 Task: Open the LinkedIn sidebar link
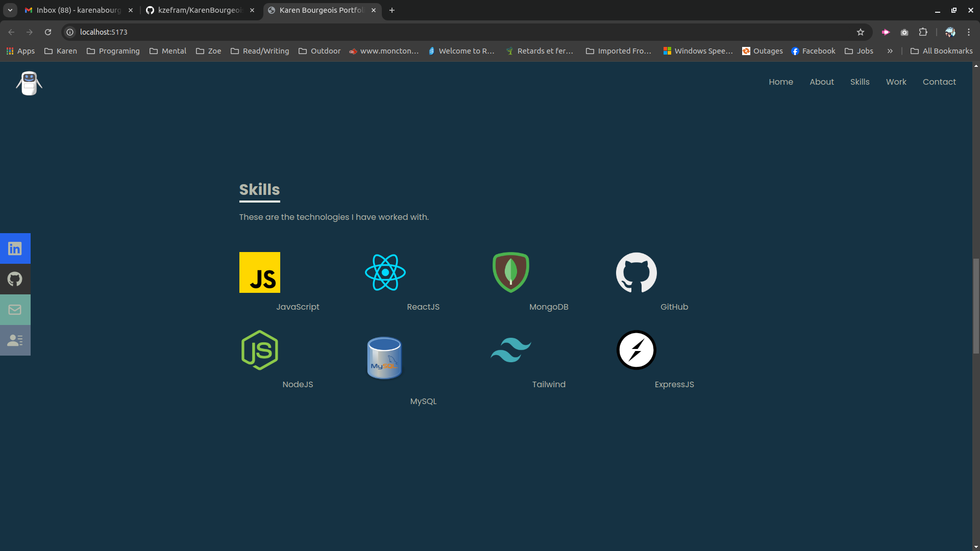pyautogui.click(x=15, y=248)
